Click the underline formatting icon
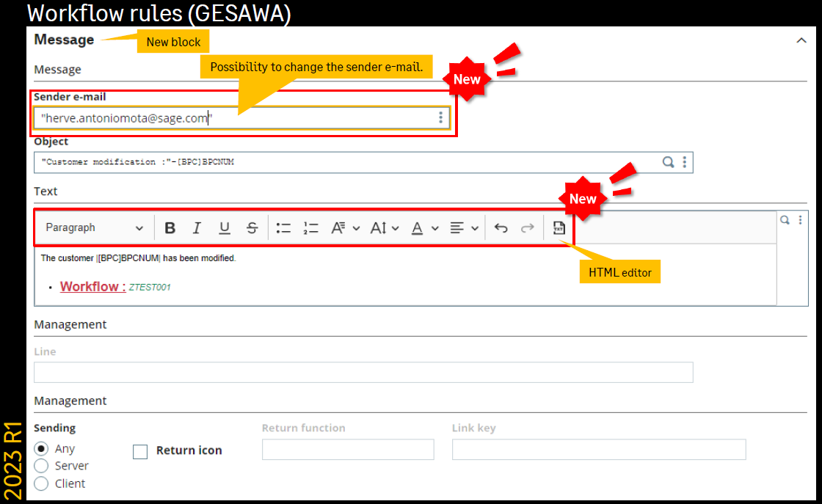This screenshot has width=822, height=504. coord(225,228)
